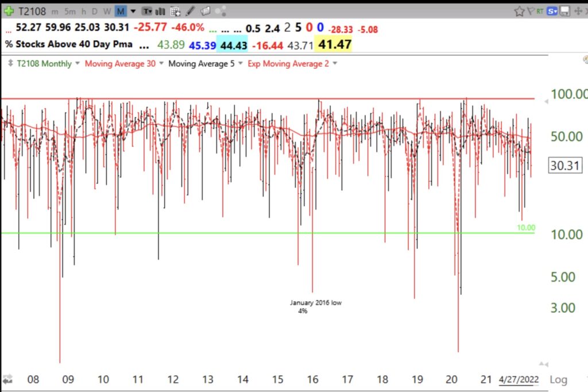Open the chart template 'T' menu
The width and height of the screenshot is (588, 392).
147,11
